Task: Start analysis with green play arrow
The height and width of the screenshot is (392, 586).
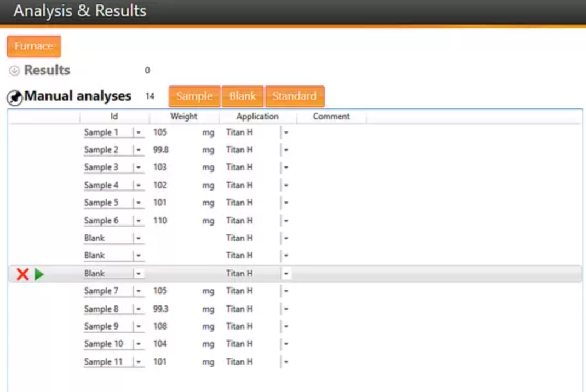Action: pos(39,274)
